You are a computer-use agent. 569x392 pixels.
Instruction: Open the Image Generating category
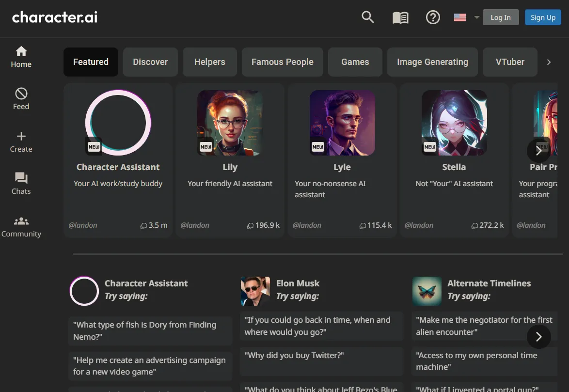[432, 62]
